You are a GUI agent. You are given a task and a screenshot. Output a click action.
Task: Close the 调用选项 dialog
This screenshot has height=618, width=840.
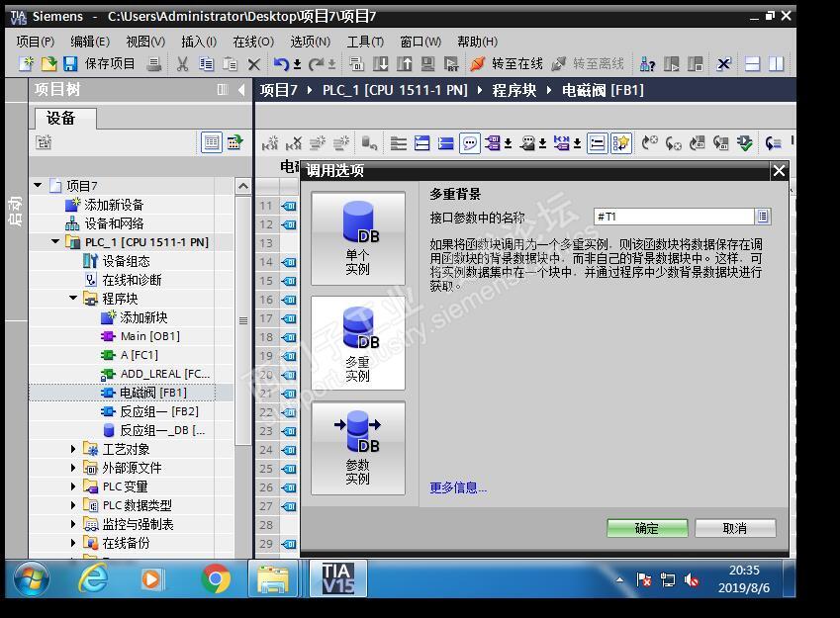(x=779, y=171)
